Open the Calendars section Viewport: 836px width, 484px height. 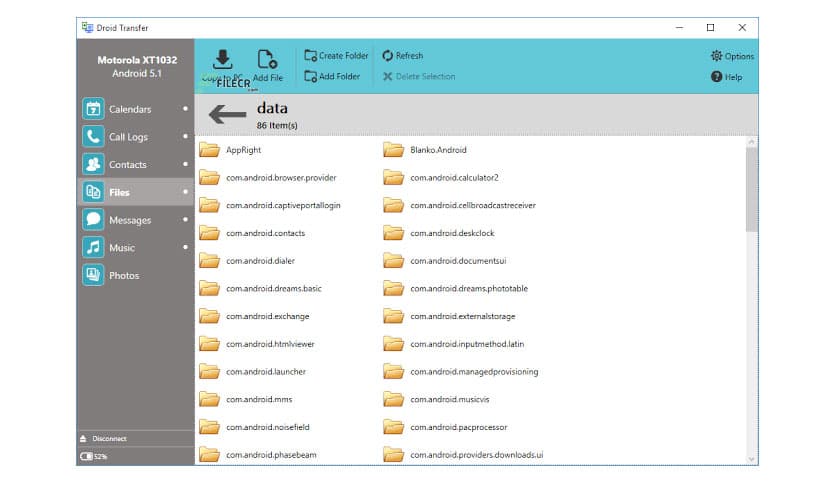135,109
